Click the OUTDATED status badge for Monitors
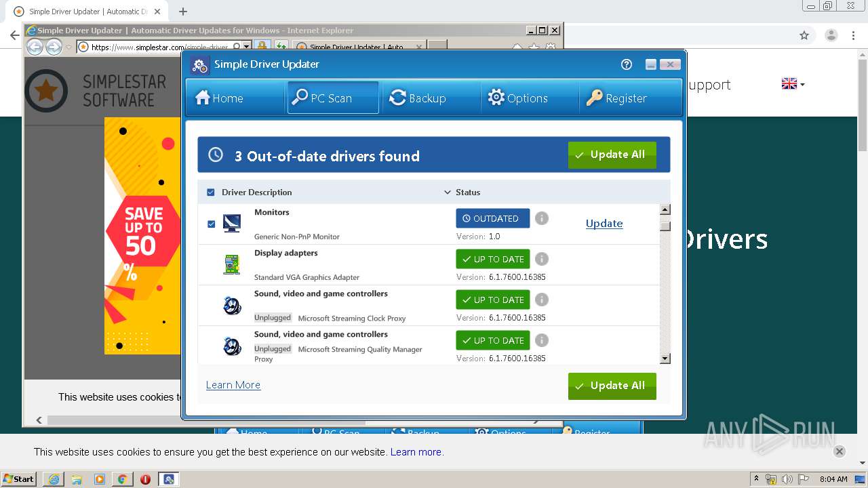Screen dimensions: 868x488 pyautogui.click(x=493, y=218)
